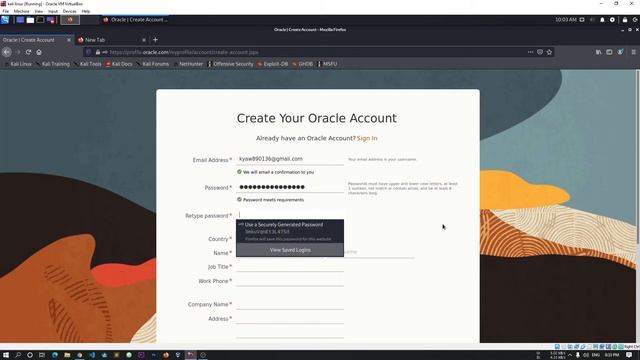Click the Firefox home icon
The image size is (640, 360).
point(39,52)
